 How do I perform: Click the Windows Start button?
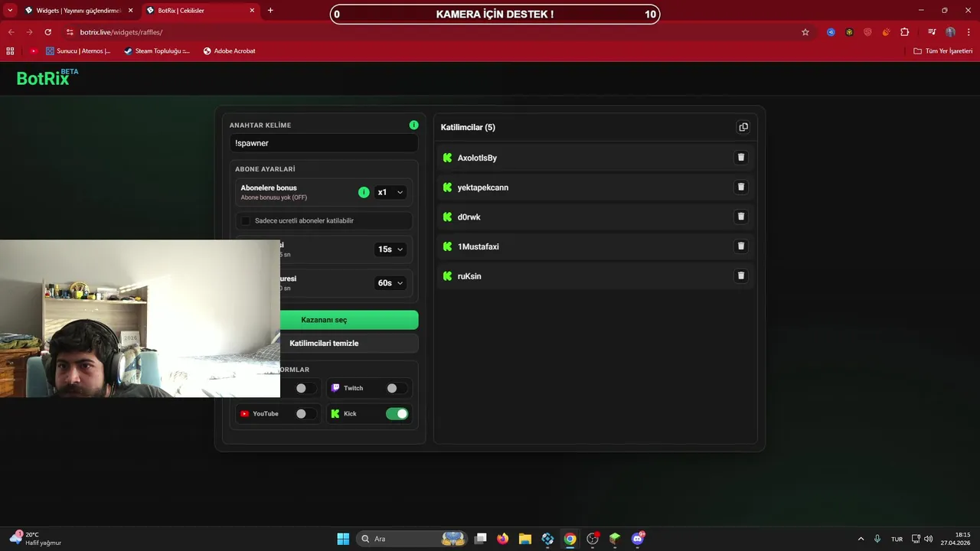[x=343, y=539]
